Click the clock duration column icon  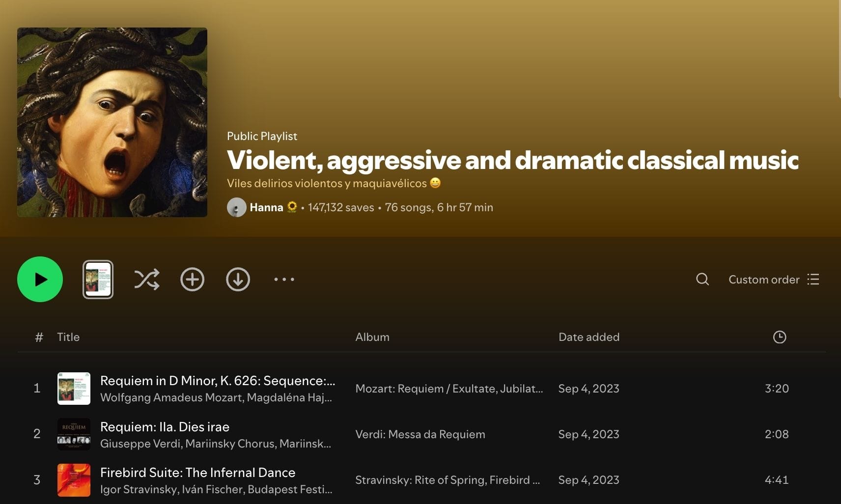click(779, 337)
